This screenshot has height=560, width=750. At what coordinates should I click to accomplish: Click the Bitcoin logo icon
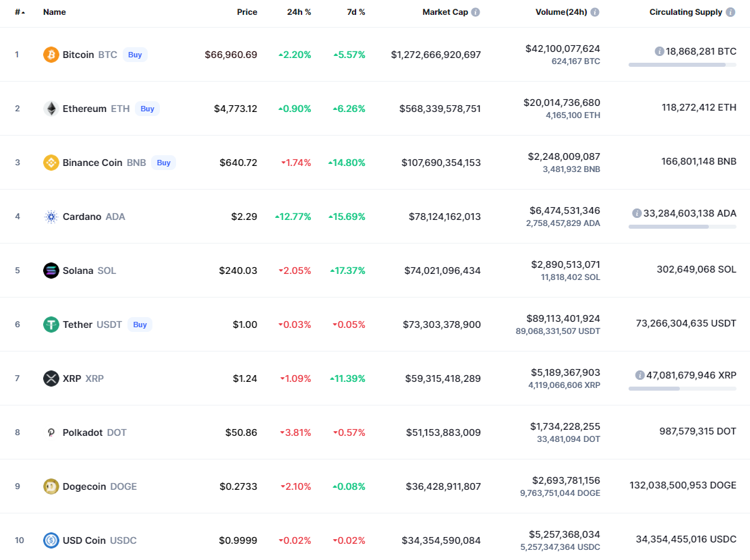click(51, 55)
